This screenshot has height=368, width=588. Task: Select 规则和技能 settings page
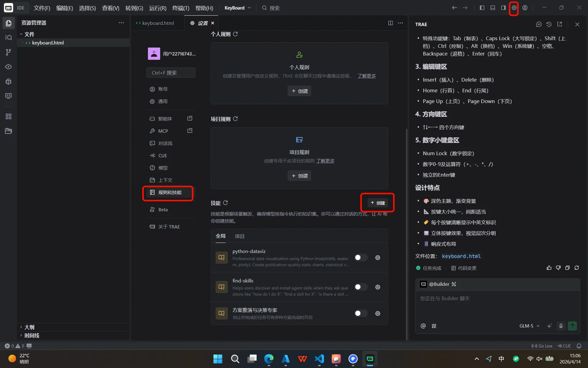coord(171,192)
